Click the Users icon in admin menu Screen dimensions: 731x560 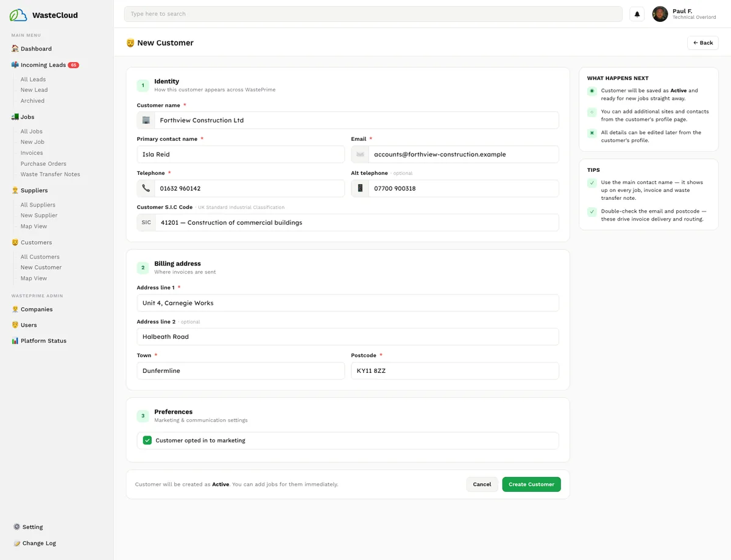[15, 325]
